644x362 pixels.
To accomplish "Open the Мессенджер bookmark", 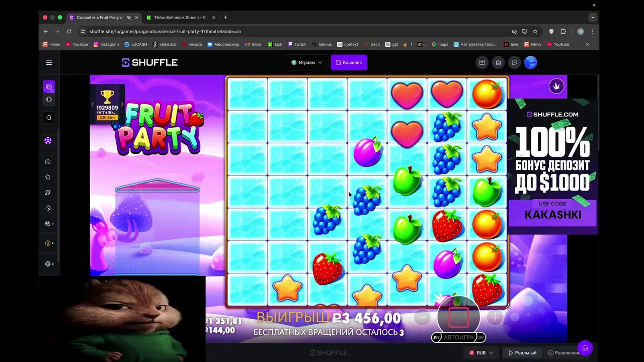I will pyautogui.click(x=223, y=44).
